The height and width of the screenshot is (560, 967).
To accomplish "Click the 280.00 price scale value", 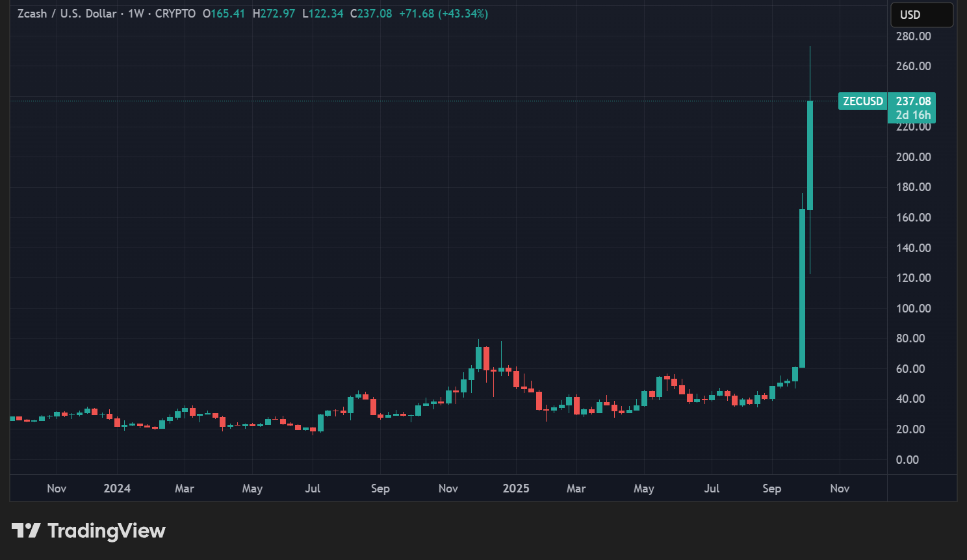I will (912, 36).
